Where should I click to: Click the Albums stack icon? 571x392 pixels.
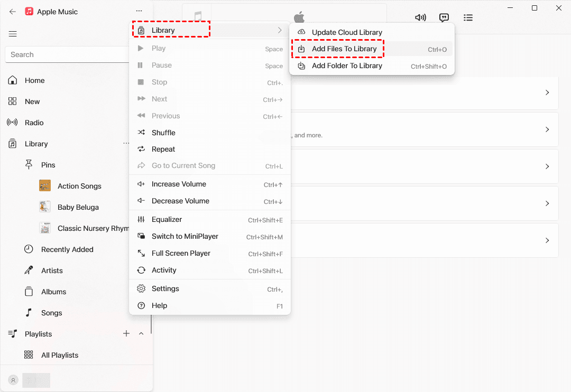tap(29, 291)
